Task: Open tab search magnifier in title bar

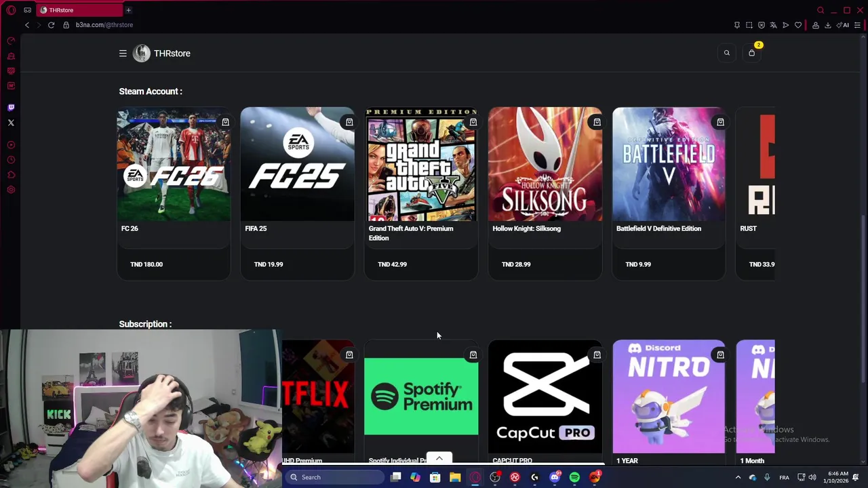Action: pyautogui.click(x=821, y=10)
